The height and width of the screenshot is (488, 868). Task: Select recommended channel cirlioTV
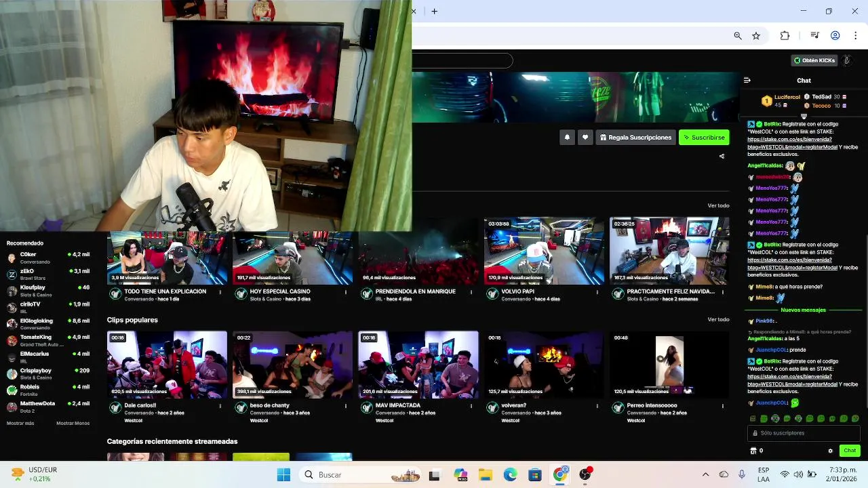click(x=47, y=307)
